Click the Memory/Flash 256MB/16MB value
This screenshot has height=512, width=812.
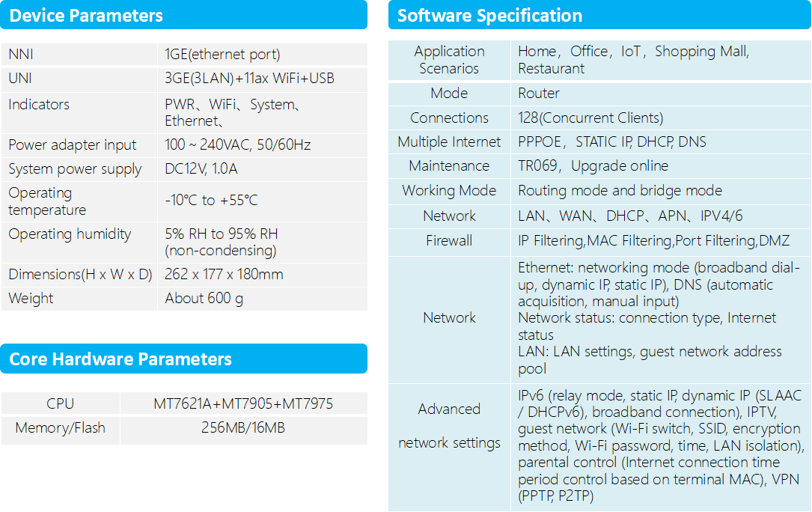coord(243,428)
